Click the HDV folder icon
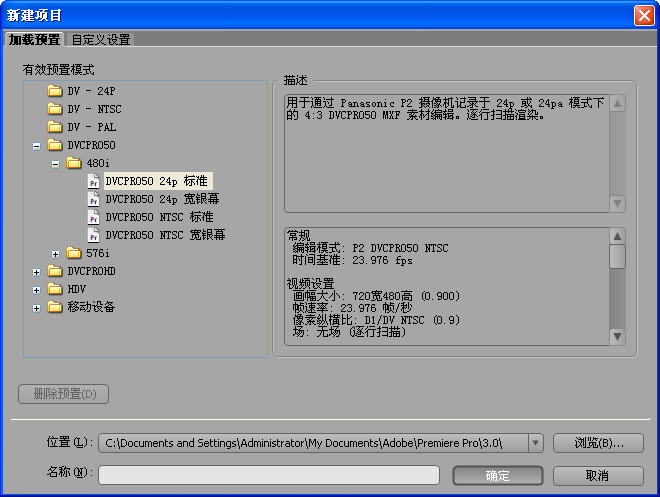This screenshot has height=497, width=660. (x=54, y=289)
